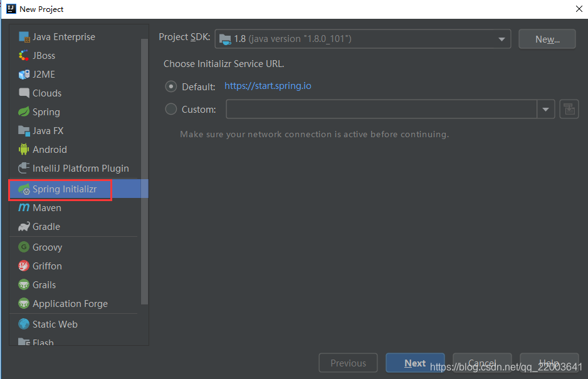Select the Java FX folder icon
The image size is (588, 379).
24,130
